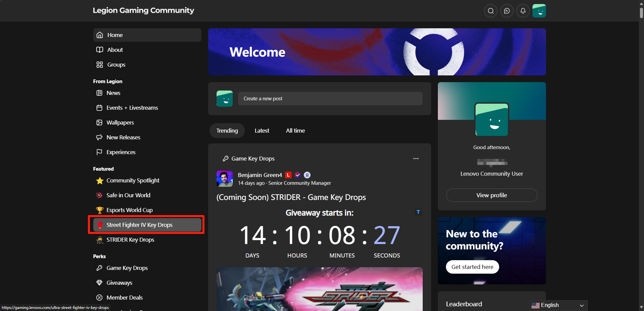Click the Wallpapers image icon
This screenshot has height=311, width=644.
pyautogui.click(x=99, y=123)
